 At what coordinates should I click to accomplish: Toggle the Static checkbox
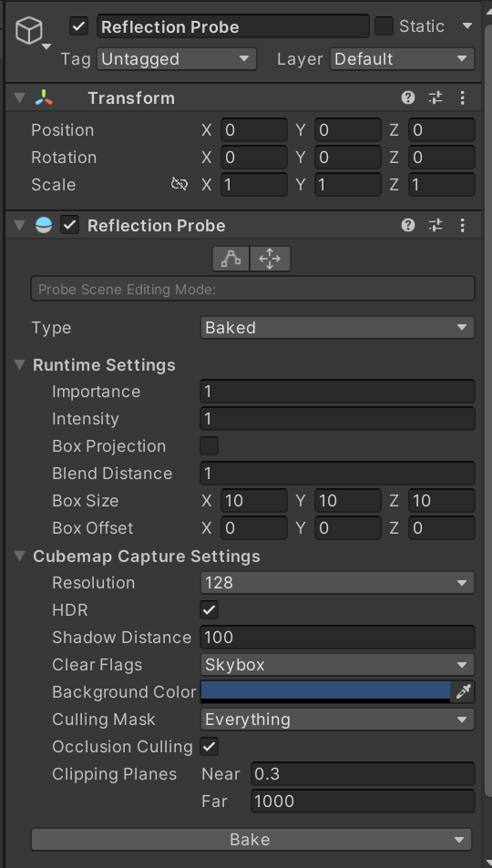[384, 26]
